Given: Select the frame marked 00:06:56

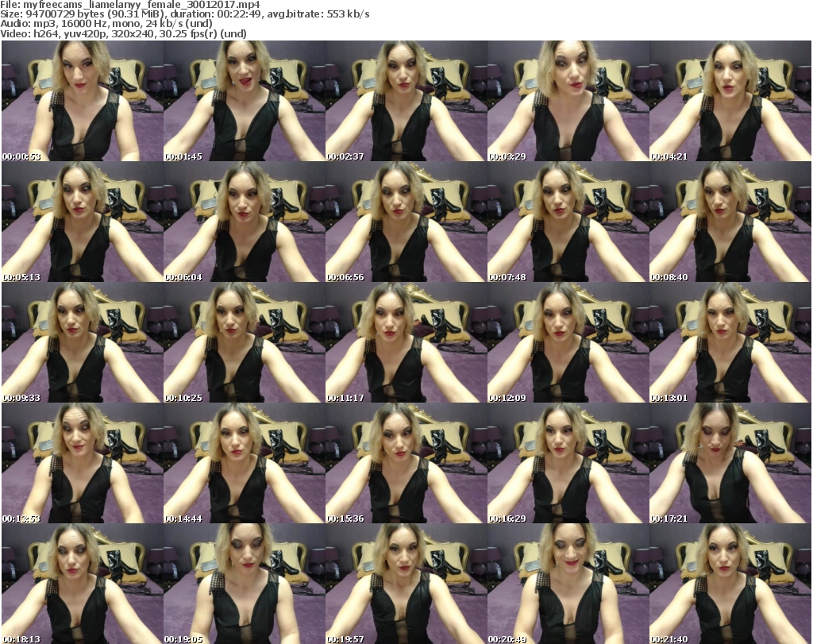Looking at the screenshot, I should (406, 222).
